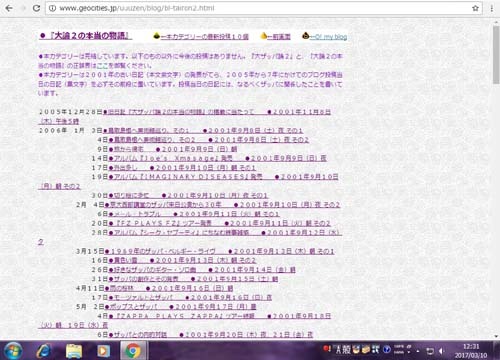This screenshot has height=360, width=500.
Task: Reload the page with the refresh icon
Action: click(36, 8)
